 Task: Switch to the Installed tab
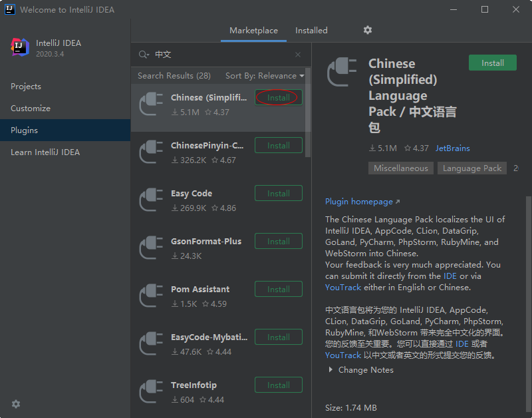[x=311, y=31]
